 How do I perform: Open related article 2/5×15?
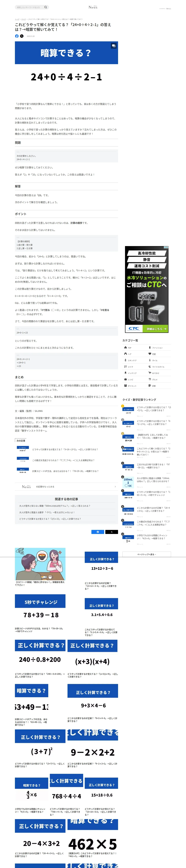click(x=50, y=519)
